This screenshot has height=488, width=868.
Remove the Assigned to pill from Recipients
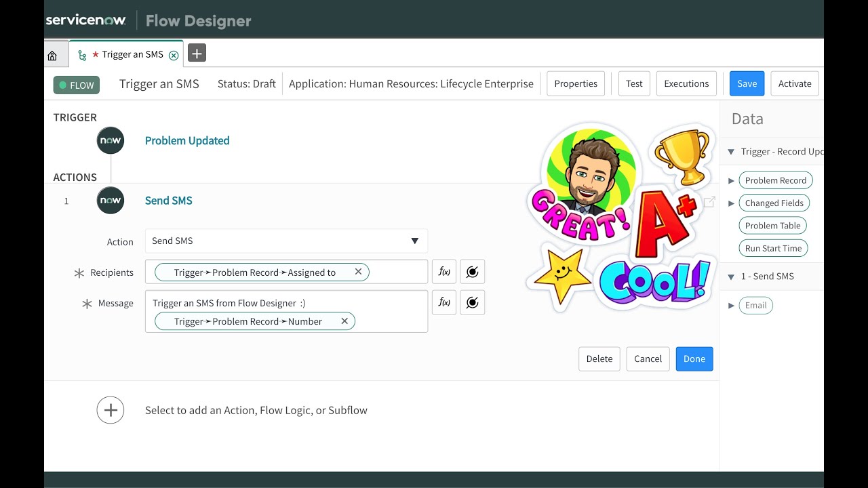pyautogui.click(x=358, y=271)
